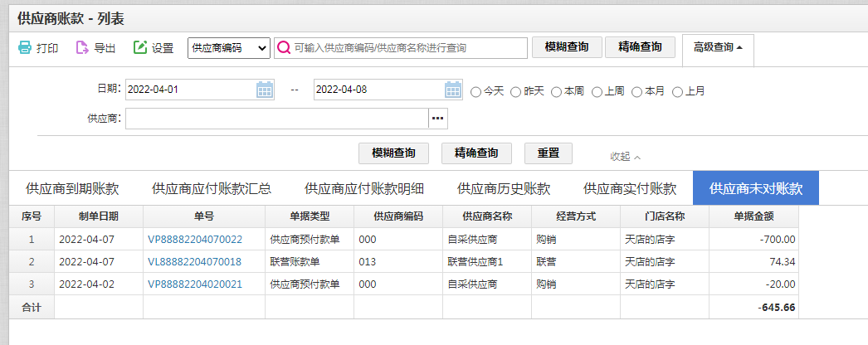Image resolution: width=868 pixels, height=345 pixels.
Task: Click the total amount -645.66
Action: pos(754,308)
